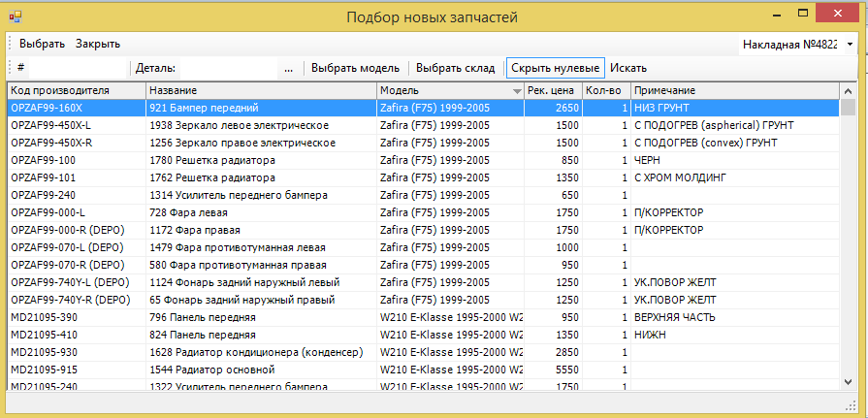Viewport: 868px width, 418px height.
Task: Expand the Накладная №4822 dropdown
Action: pyautogui.click(x=850, y=45)
